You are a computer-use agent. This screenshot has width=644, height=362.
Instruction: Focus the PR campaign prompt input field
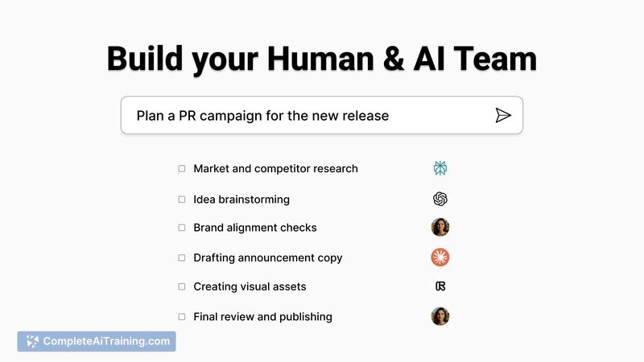click(x=306, y=115)
